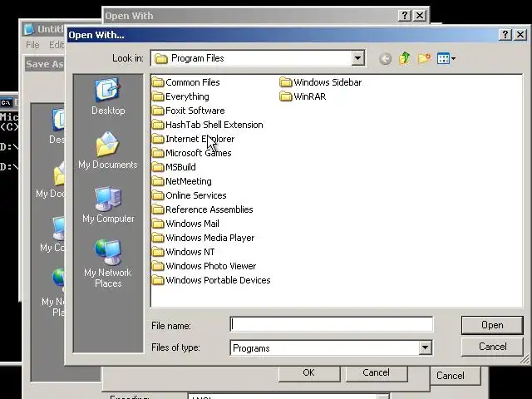The height and width of the screenshot is (399, 532).
Task: Select the NetMeeting folder icon
Action: (158, 181)
